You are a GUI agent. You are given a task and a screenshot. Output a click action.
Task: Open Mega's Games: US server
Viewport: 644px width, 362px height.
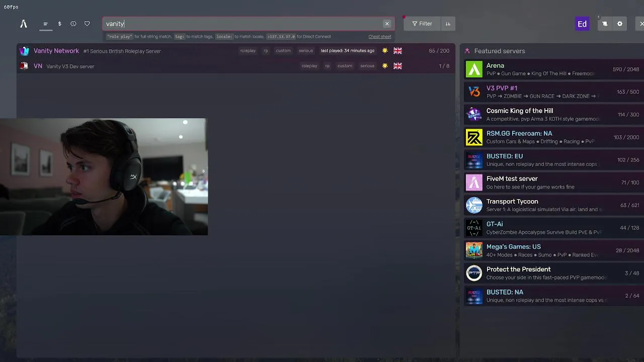[x=554, y=250]
